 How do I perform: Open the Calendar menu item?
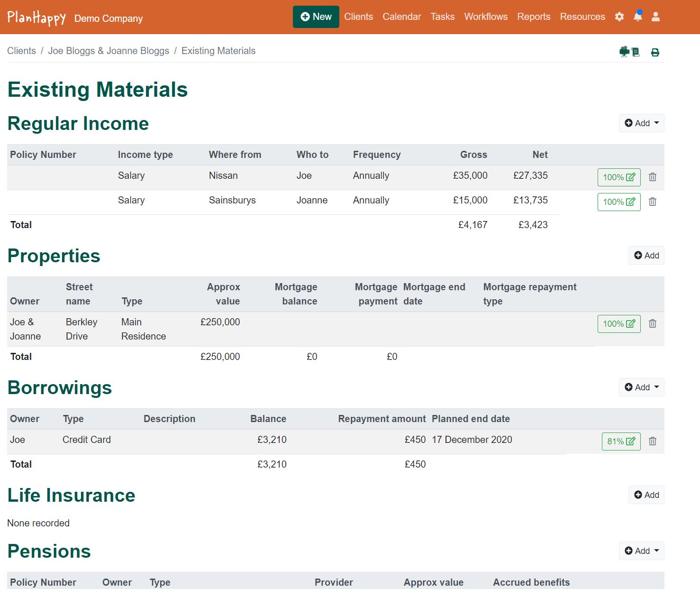coord(401,17)
